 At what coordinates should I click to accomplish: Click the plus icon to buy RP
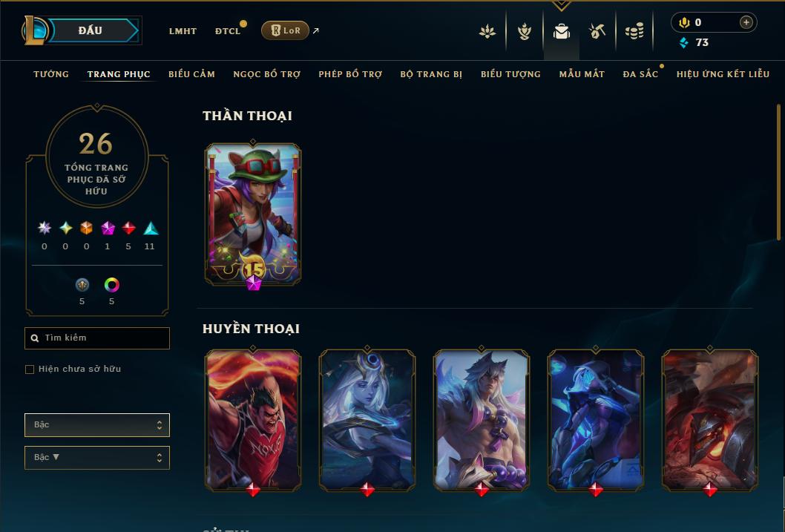(x=746, y=22)
